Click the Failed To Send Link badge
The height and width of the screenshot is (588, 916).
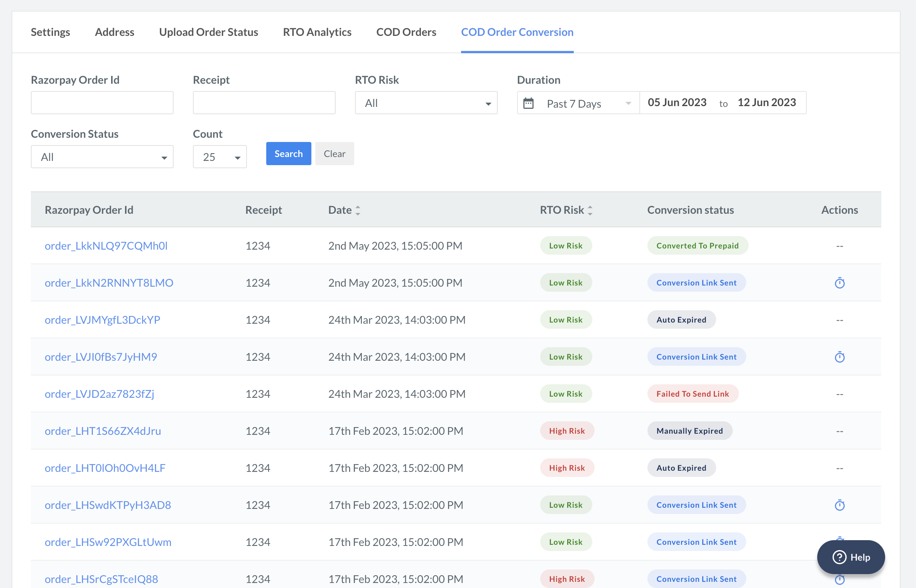pos(693,394)
